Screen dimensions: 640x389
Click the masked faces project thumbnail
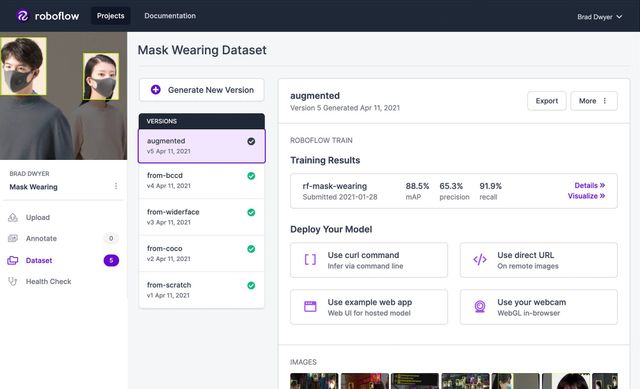click(x=63, y=96)
